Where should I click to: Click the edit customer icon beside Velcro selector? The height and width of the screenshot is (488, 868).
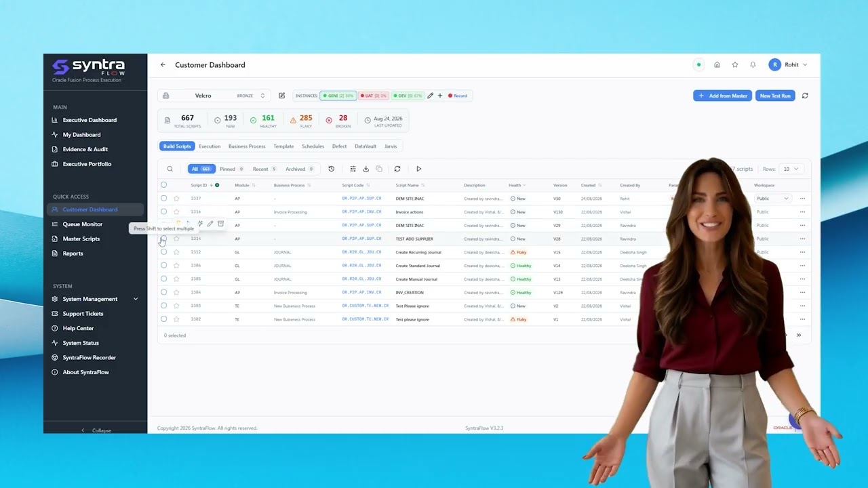[x=282, y=96]
